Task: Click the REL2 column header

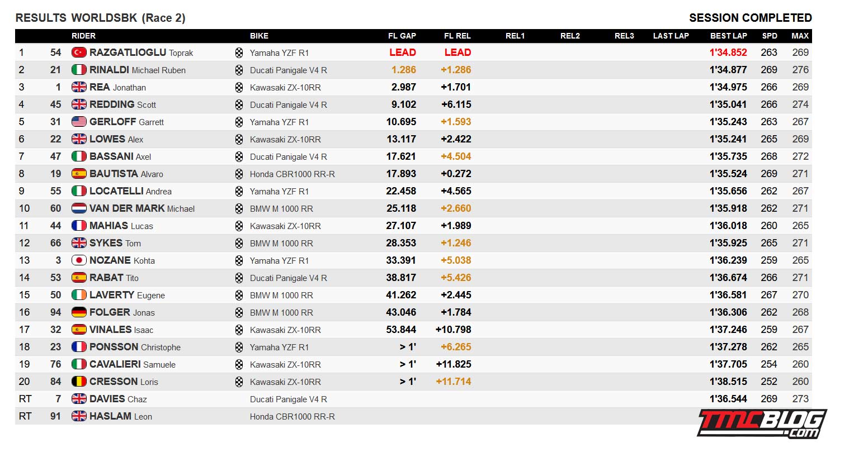Action: [570, 36]
